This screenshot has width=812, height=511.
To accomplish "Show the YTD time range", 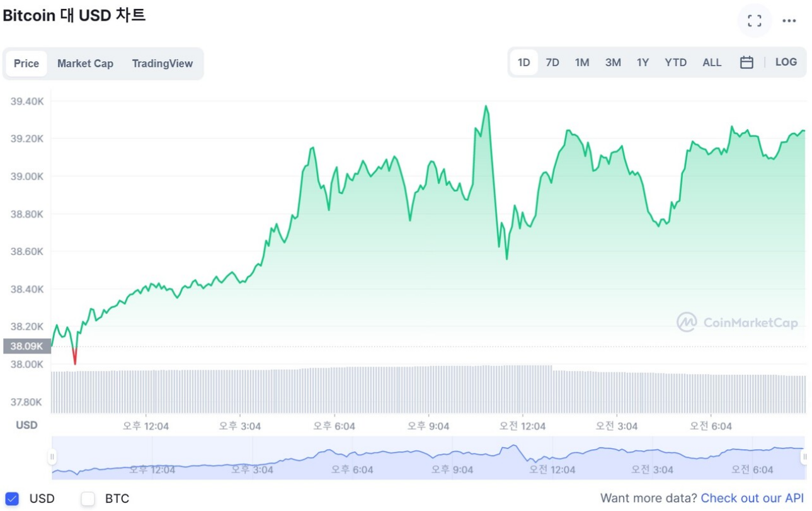I will pyautogui.click(x=675, y=62).
